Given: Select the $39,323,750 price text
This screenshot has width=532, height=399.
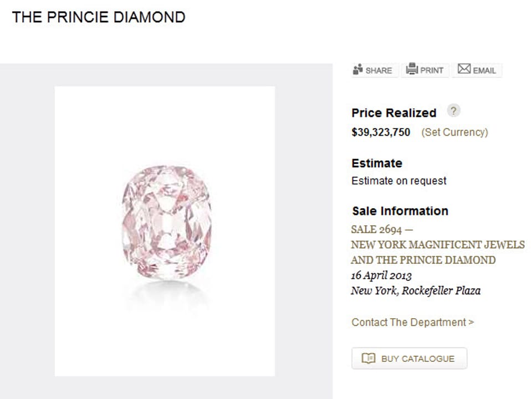Looking at the screenshot, I should (381, 132).
